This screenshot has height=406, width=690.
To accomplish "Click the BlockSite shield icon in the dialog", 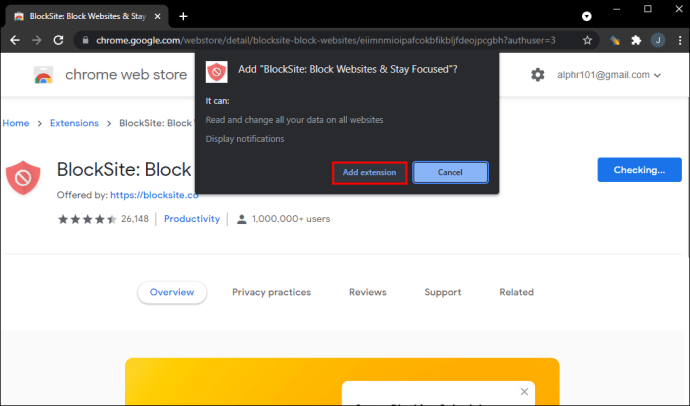I will [x=217, y=72].
